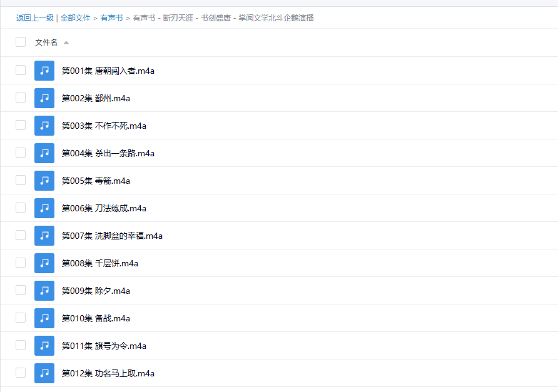The image size is (558, 392).
Task: Check the select-all checkbox in the header row
Action: [x=21, y=41]
